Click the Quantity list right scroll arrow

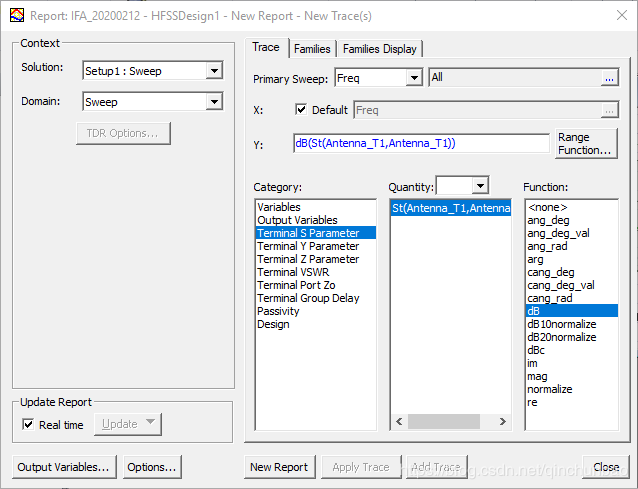click(503, 421)
